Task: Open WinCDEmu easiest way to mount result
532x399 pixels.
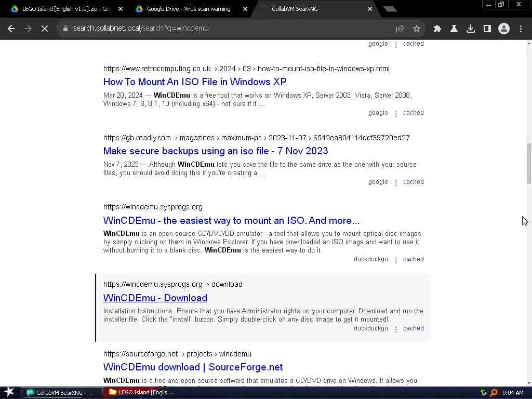Action: coord(231,220)
